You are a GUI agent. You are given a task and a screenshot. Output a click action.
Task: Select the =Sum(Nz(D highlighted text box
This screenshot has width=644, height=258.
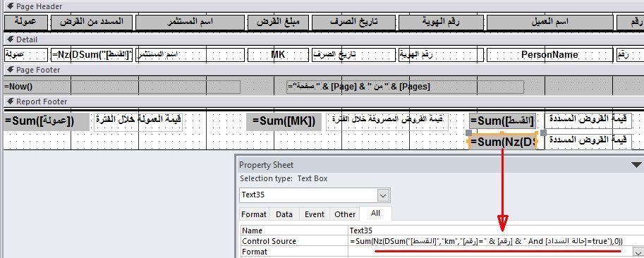coord(502,142)
